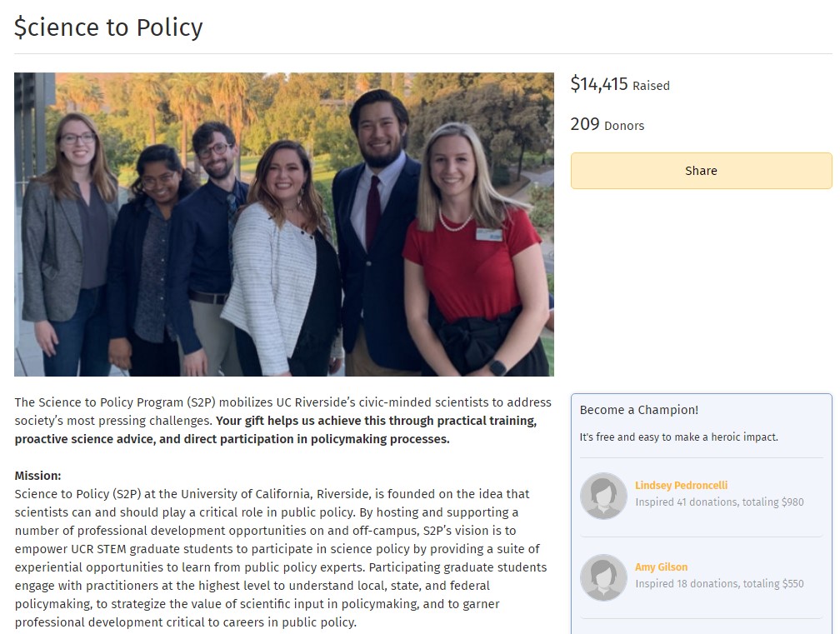
Task: Click "It's free and easy" champion tagline
Action: (x=679, y=437)
